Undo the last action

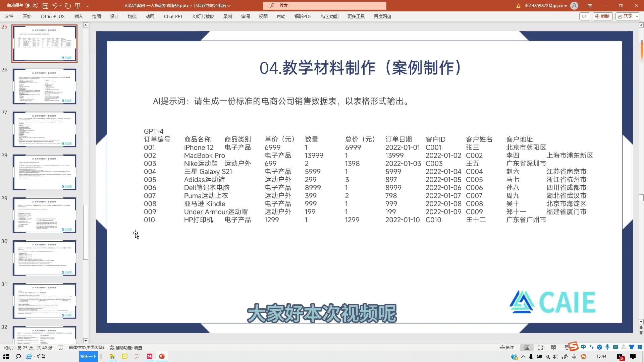pos(55,6)
